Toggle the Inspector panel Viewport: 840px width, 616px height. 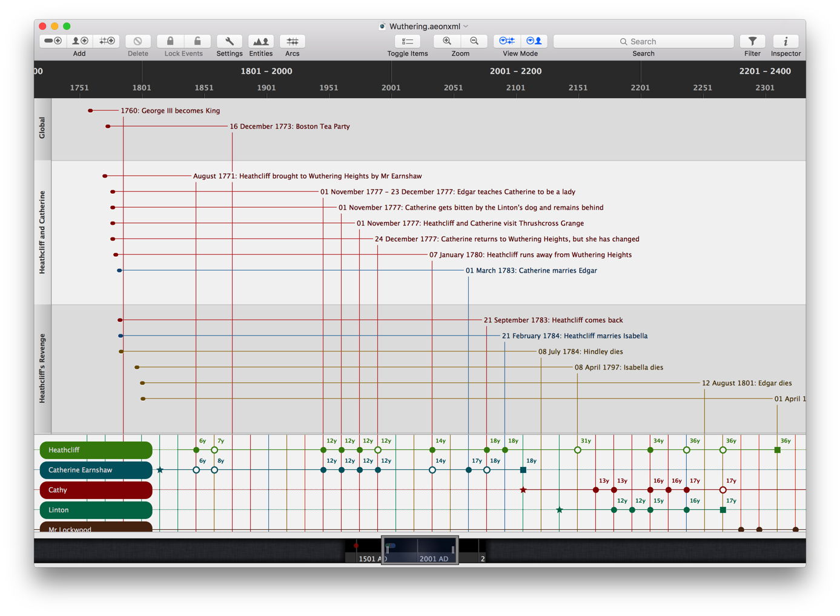coord(785,41)
